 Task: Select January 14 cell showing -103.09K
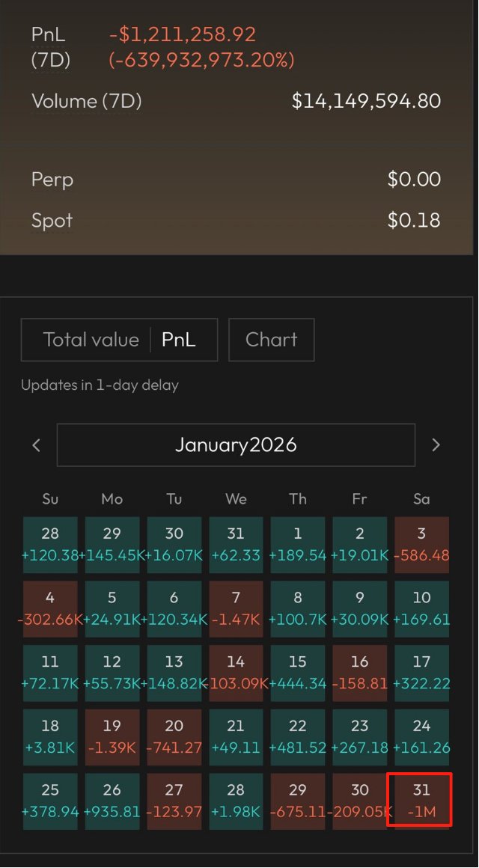click(x=236, y=672)
